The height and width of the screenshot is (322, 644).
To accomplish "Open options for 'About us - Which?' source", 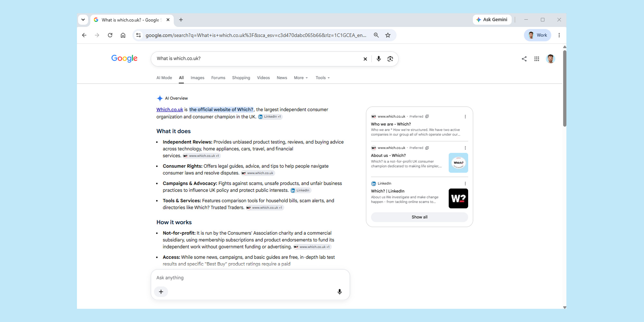I will pyautogui.click(x=465, y=148).
